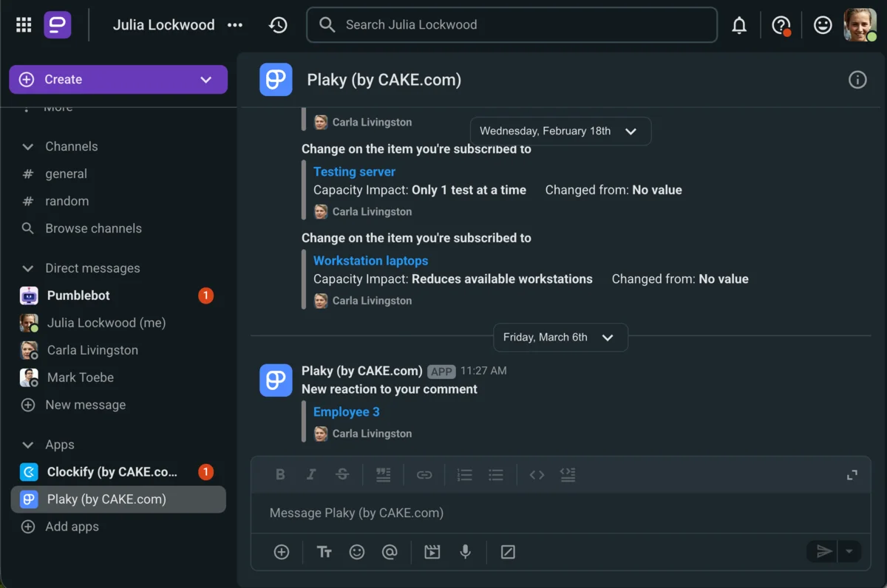
Task: Send the message with arrow button
Action: tap(823, 551)
